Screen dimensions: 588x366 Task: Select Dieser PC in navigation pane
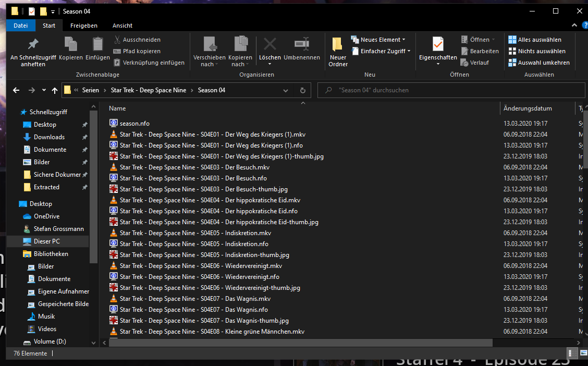(x=46, y=241)
